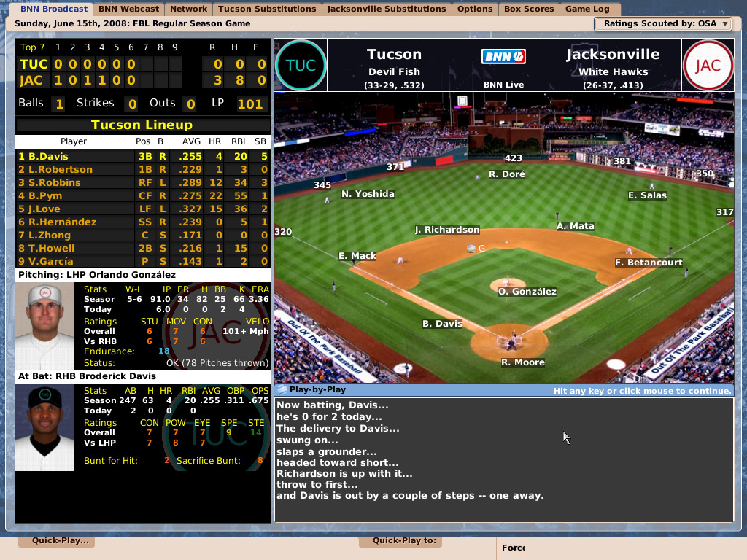
Task: Select V.García in the lineup
Action: (143, 261)
